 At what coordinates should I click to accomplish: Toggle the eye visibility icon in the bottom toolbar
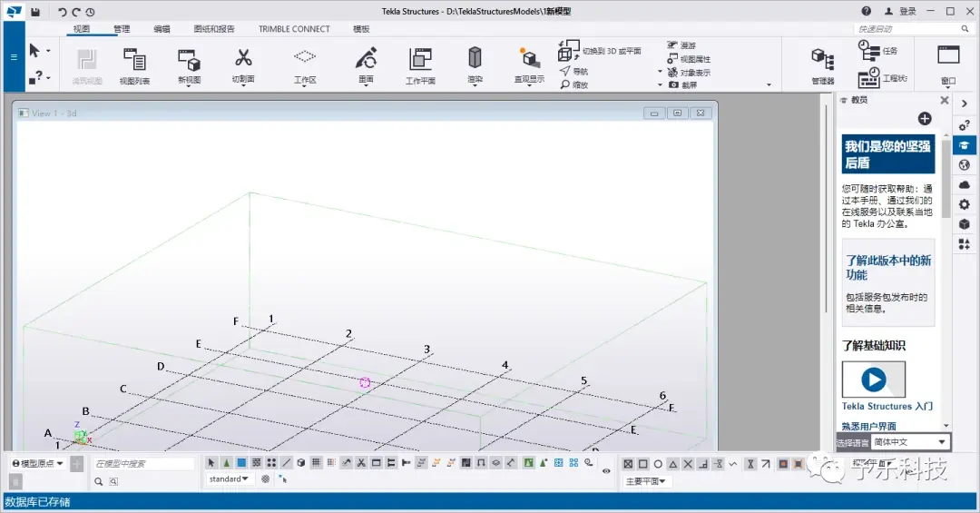point(606,471)
